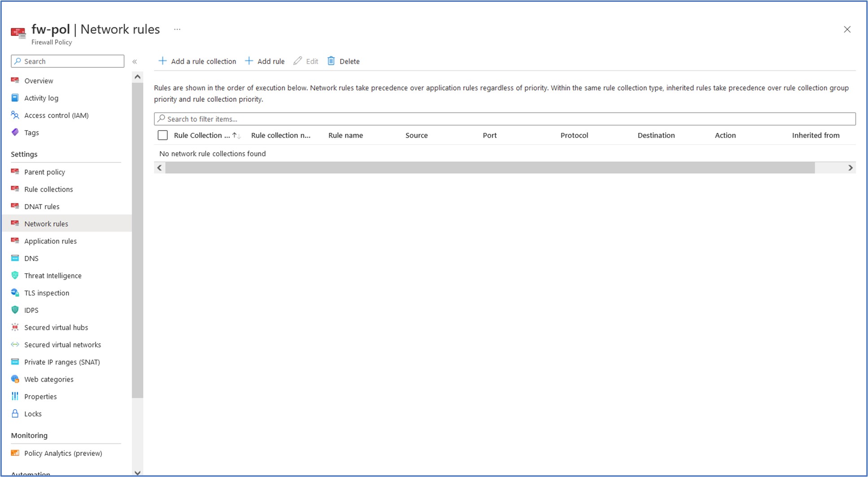The width and height of the screenshot is (868, 477).
Task: Click the Threat Intelligence shield icon
Action: click(15, 276)
